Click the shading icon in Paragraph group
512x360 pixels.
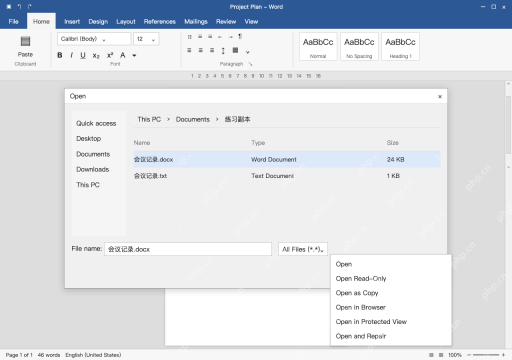pyautogui.click(x=235, y=50)
